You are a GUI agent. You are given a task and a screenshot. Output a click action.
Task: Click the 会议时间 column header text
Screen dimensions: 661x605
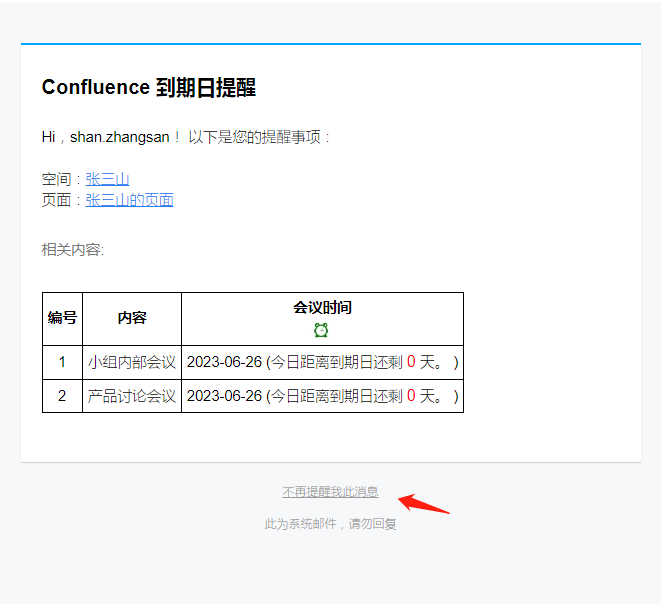pyautogui.click(x=322, y=308)
